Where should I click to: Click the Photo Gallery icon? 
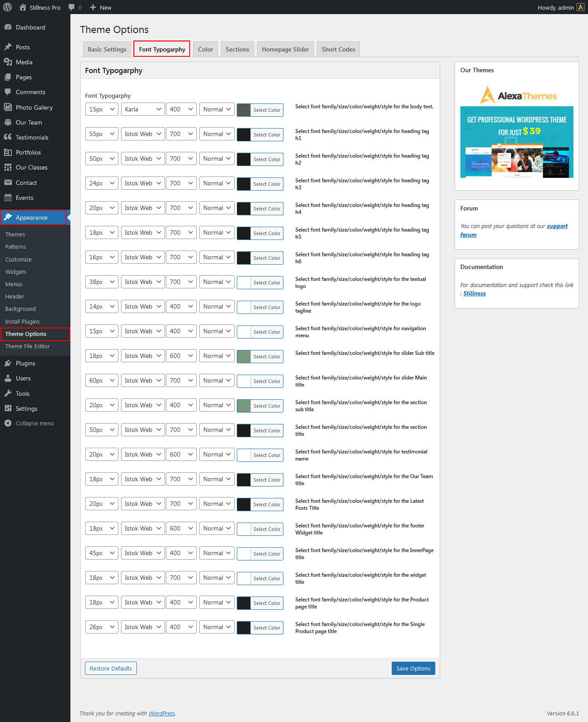tap(8, 107)
